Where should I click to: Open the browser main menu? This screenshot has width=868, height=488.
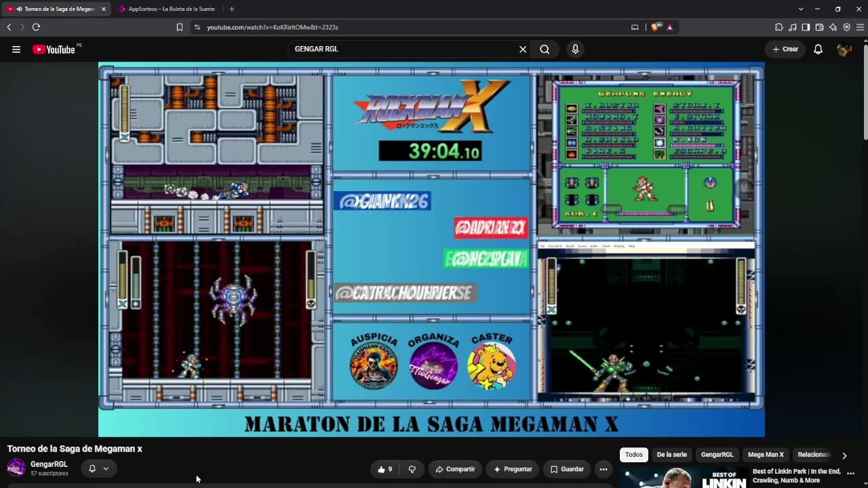pyautogui.click(x=860, y=27)
